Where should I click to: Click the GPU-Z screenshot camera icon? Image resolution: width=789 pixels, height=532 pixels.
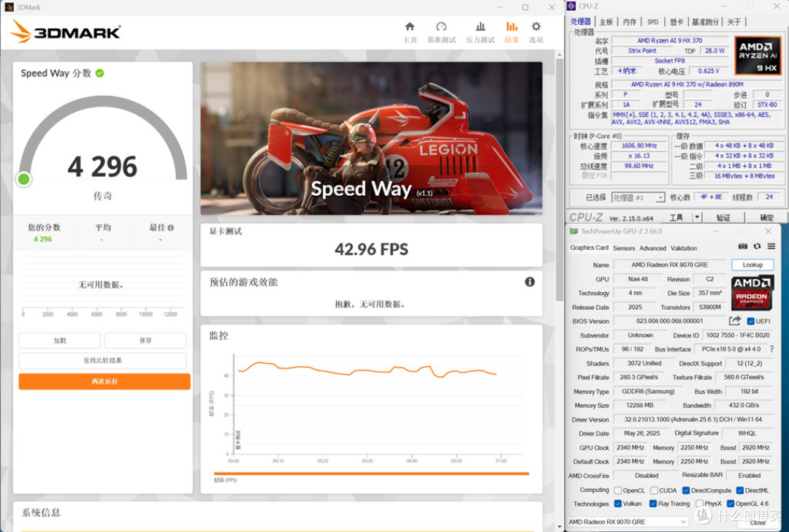743,246
